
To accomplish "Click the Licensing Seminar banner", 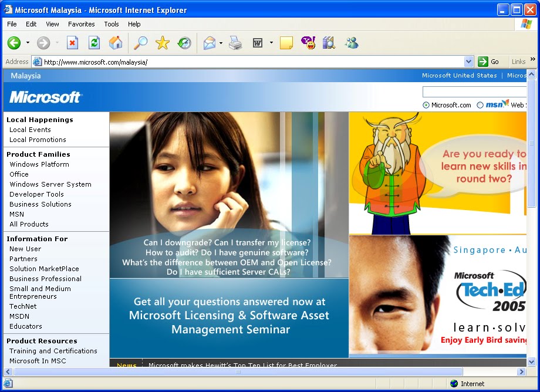I will tap(229, 235).
